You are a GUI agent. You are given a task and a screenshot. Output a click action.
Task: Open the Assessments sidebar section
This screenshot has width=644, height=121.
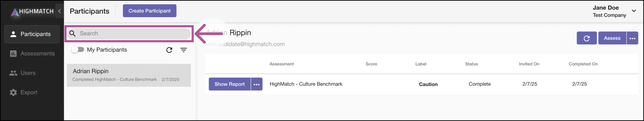coord(32,54)
